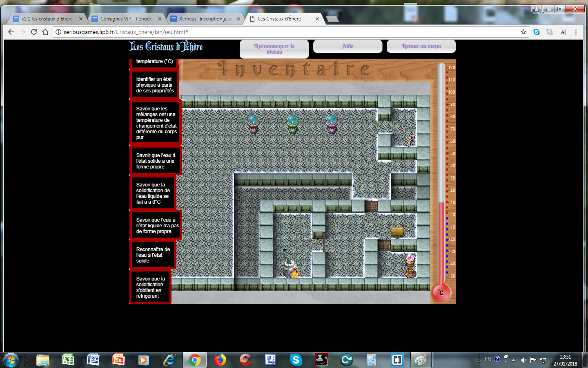Click the purple crystal urn
Image resolution: width=588 pixels, height=368 pixels.
tap(332, 124)
